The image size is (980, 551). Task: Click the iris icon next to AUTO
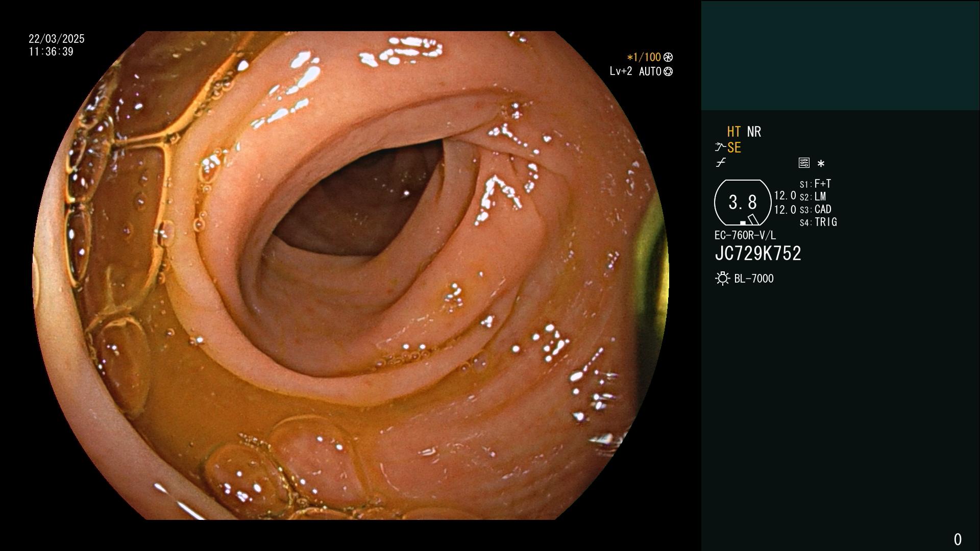click(668, 71)
